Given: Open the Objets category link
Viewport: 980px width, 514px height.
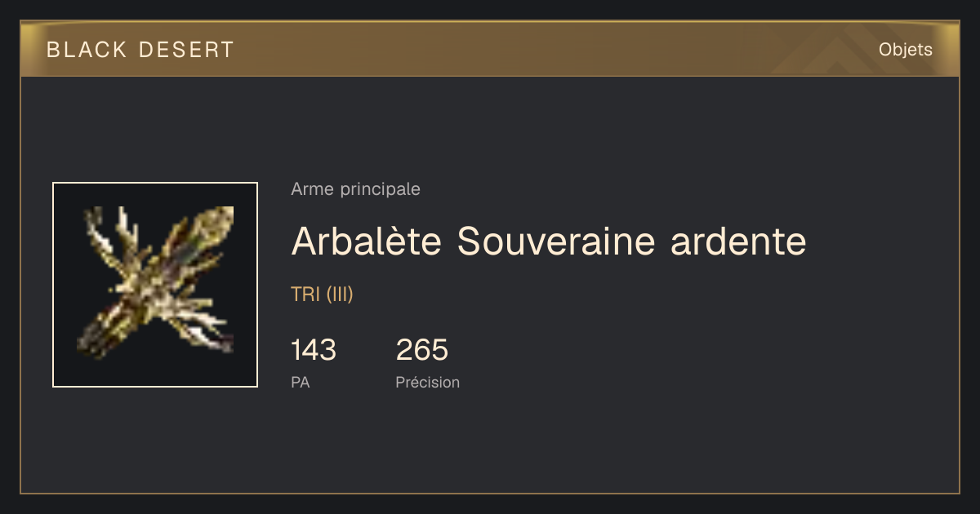Looking at the screenshot, I should coord(905,50).
